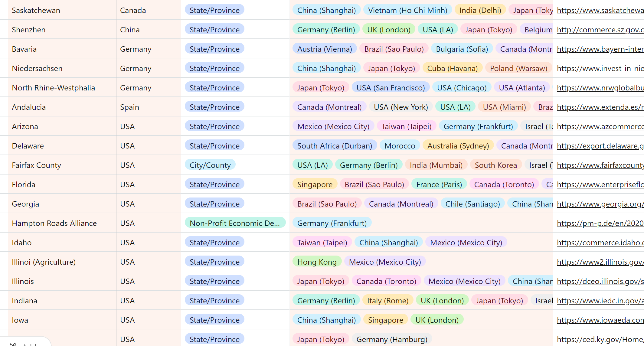Click the Germany (Hamburg) tag
Screen dimensions: 644x346
[x=392, y=339]
